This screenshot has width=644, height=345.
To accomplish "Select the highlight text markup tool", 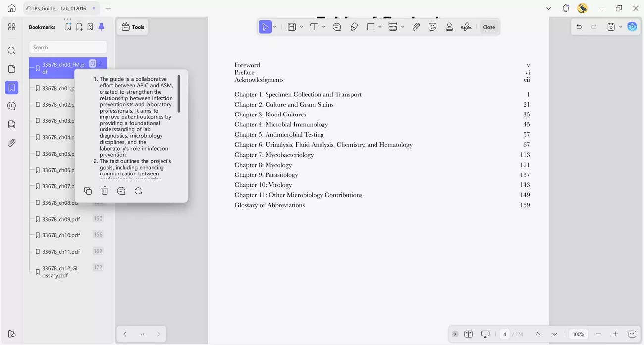I will pyautogui.click(x=292, y=27).
